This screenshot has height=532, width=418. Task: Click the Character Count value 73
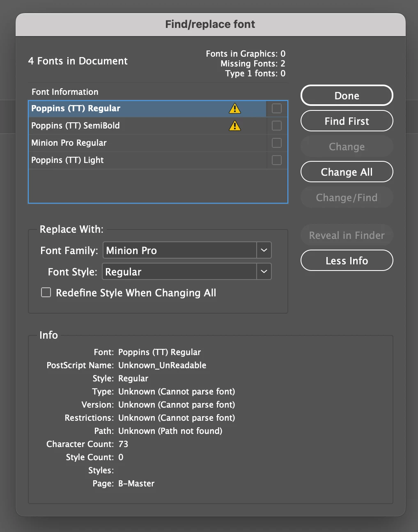[x=123, y=444]
